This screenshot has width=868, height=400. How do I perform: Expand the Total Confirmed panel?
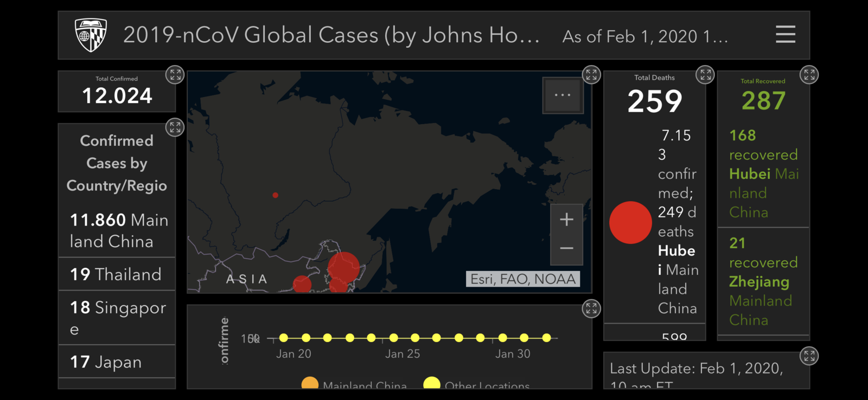click(x=175, y=75)
